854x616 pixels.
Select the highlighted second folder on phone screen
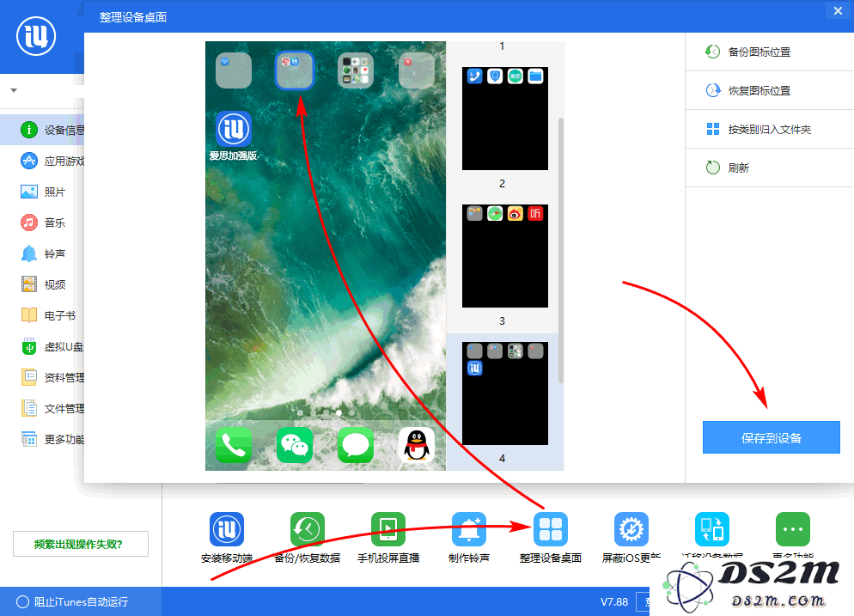tap(295, 70)
